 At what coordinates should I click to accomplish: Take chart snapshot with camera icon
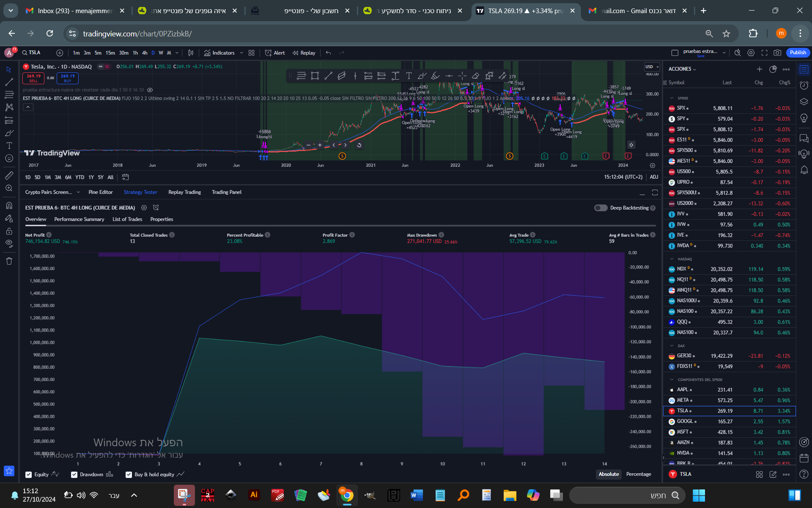(x=777, y=52)
